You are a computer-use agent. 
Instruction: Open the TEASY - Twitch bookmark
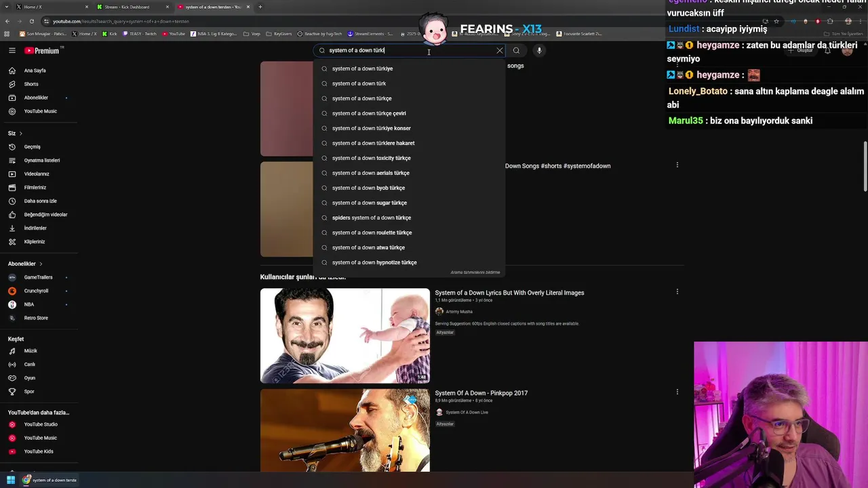tap(139, 33)
